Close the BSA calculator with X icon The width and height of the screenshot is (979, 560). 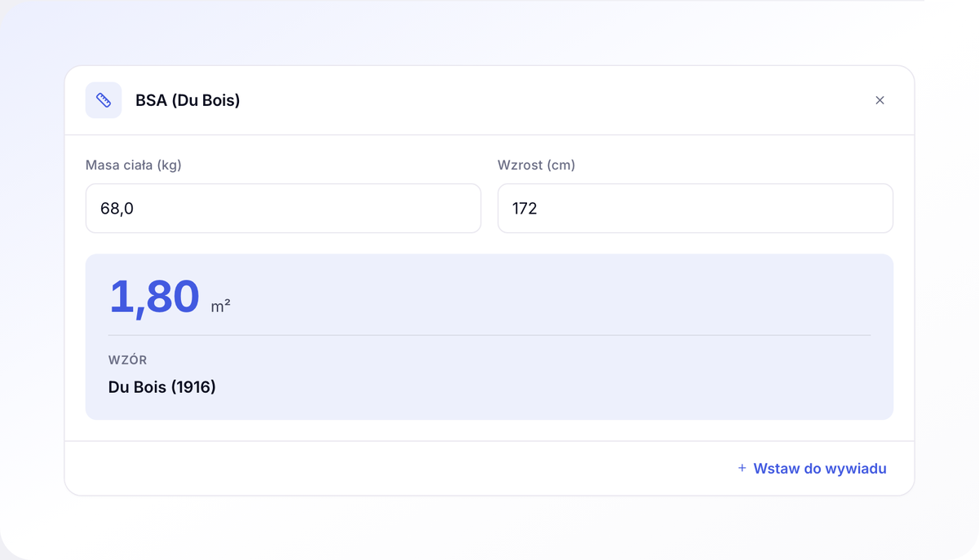(879, 100)
